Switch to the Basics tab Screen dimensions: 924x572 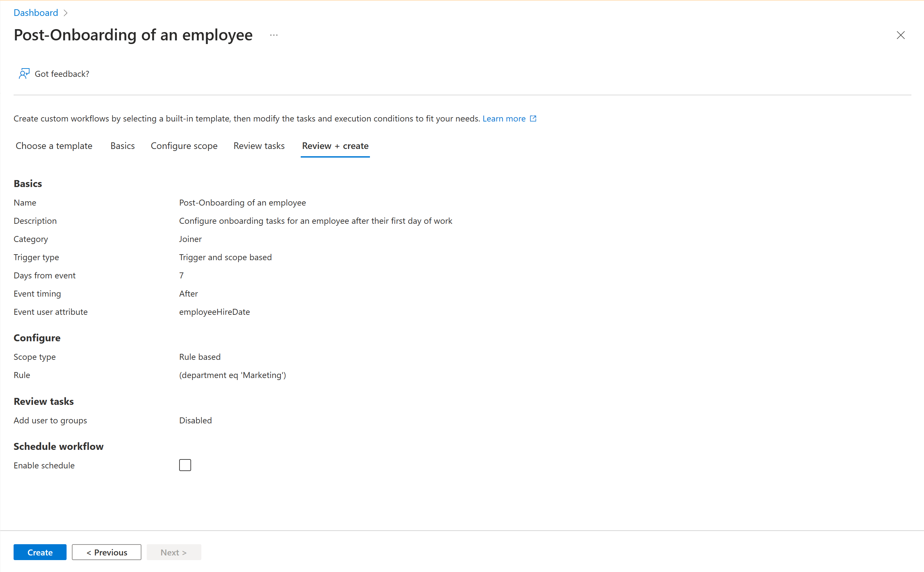[123, 146]
